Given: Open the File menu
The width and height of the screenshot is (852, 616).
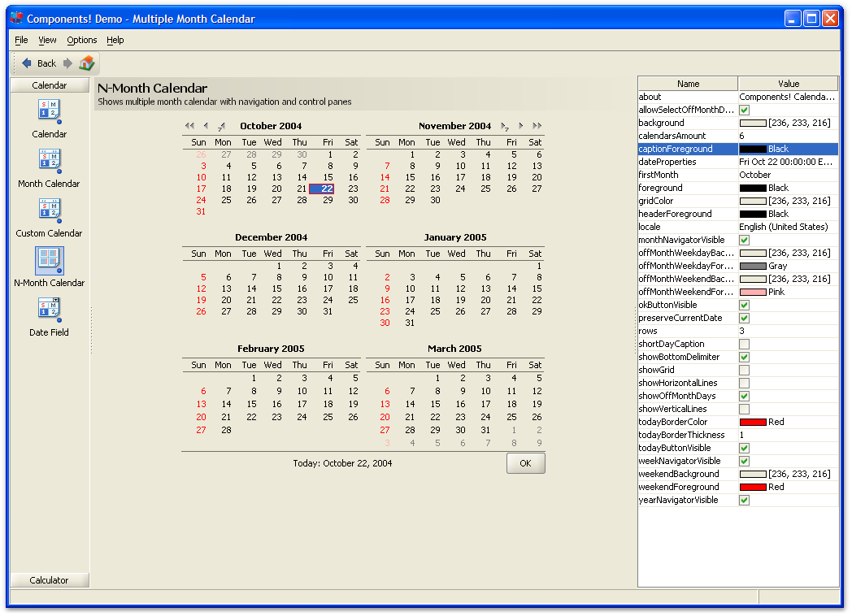Looking at the screenshot, I should (x=21, y=40).
